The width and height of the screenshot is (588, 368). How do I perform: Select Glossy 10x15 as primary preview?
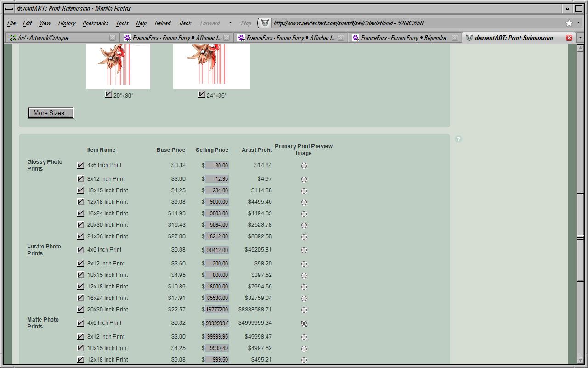point(304,191)
